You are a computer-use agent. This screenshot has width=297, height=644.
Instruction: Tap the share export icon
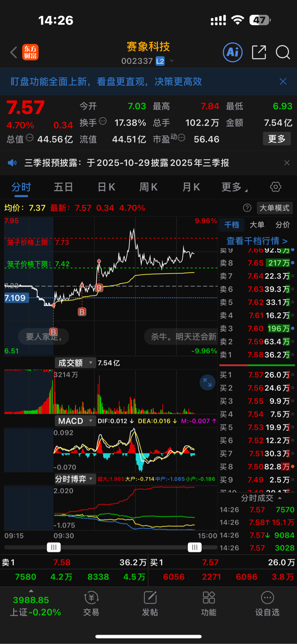pos(259,52)
